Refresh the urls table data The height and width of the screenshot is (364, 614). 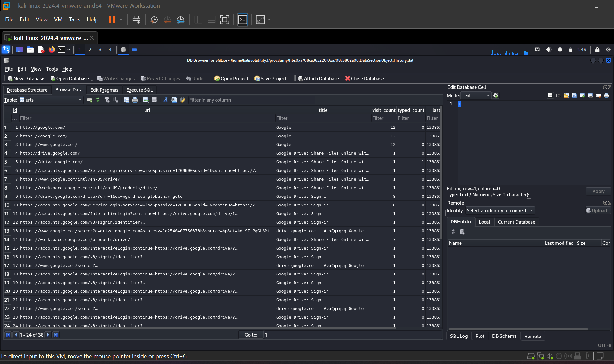pos(98,100)
